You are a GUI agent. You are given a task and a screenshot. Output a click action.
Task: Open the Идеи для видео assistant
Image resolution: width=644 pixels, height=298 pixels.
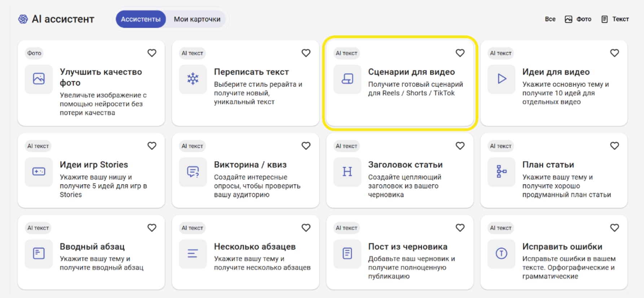tap(554, 83)
